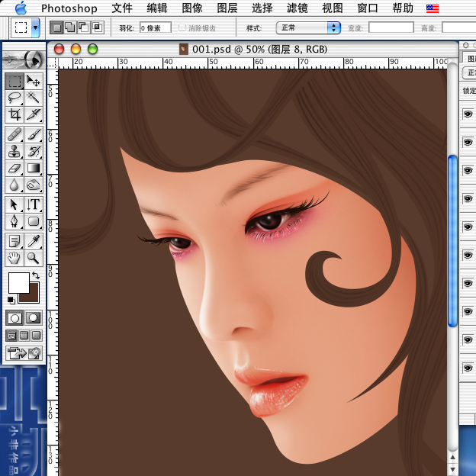Select the Zoom magnifier tool

click(33, 258)
